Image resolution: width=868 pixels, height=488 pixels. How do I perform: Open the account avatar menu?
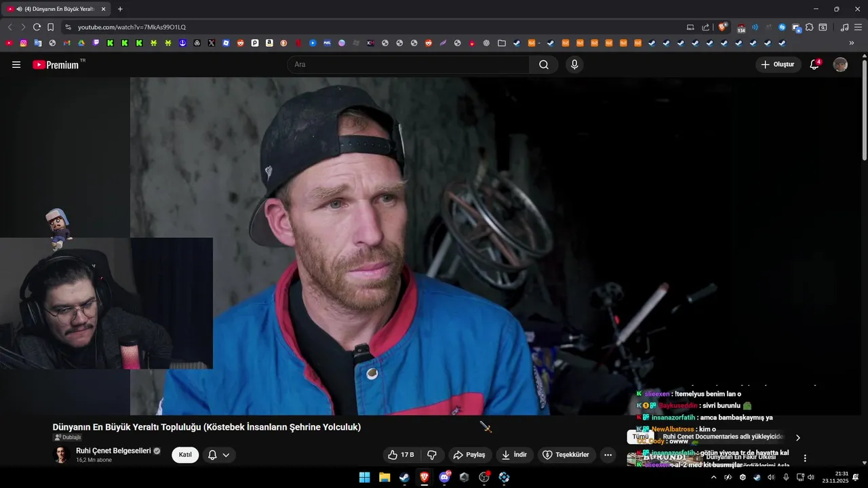840,64
